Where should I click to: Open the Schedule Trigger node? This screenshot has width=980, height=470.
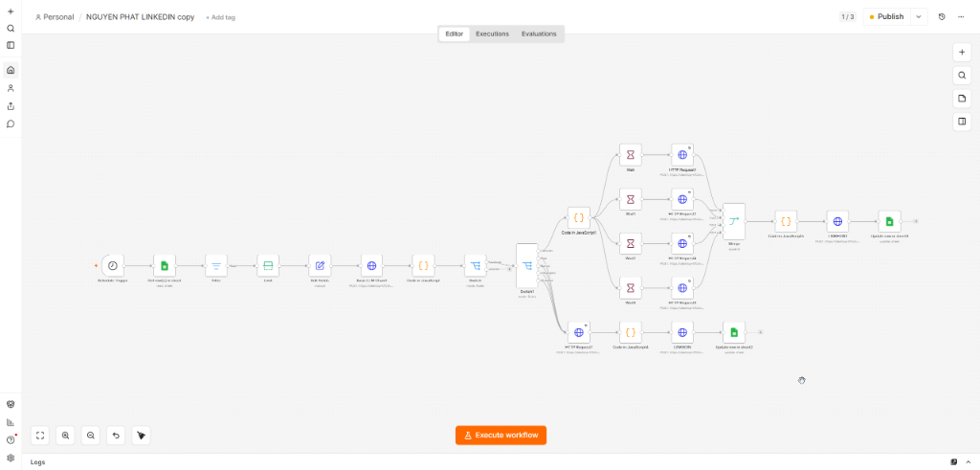[113, 265]
